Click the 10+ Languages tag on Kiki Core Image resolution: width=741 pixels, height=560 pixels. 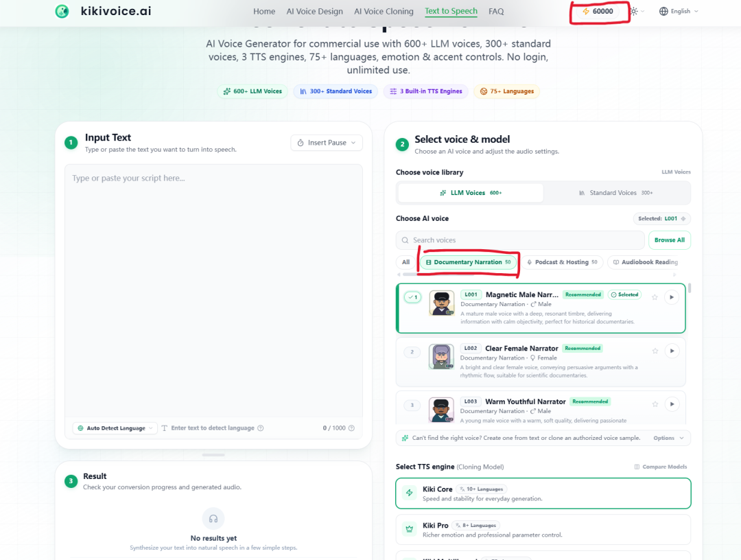(x=481, y=489)
